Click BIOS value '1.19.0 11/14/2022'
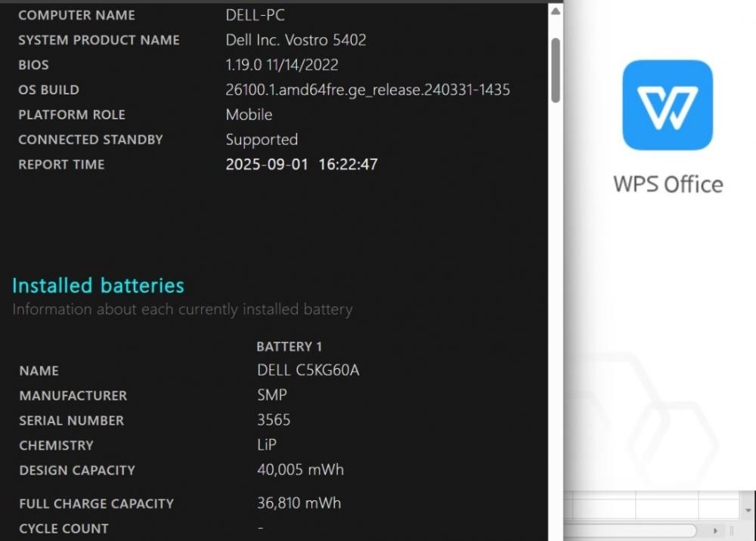This screenshot has height=541, width=756. 281,64
